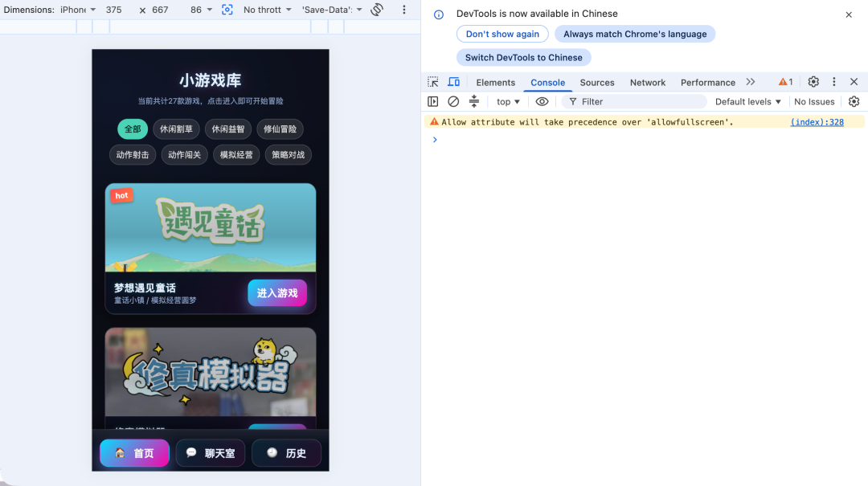The height and width of the screenshot is (486, 868).
Task: Click Don't show again button
Action: [x=502, y=34]
